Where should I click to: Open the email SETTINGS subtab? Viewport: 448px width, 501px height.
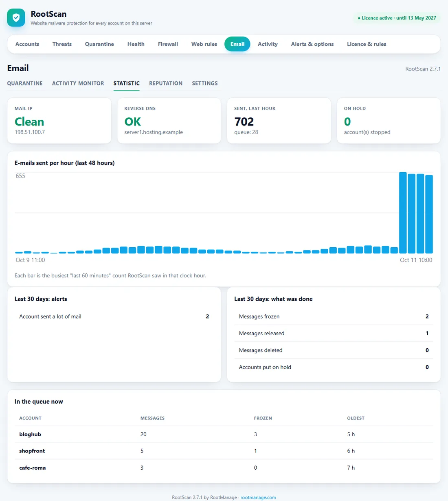point(205,83)
